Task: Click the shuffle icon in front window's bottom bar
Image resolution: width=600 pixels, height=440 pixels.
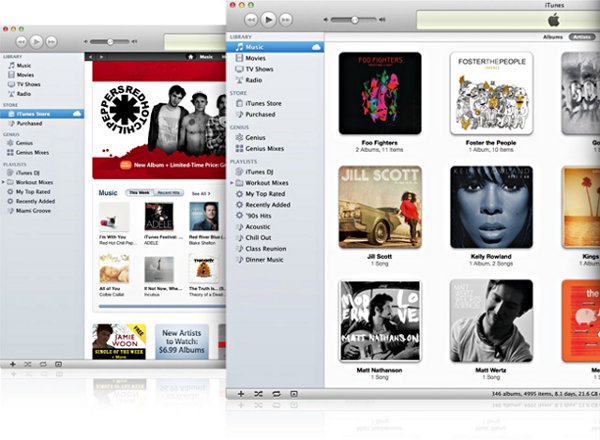Action: coord(256,394)
